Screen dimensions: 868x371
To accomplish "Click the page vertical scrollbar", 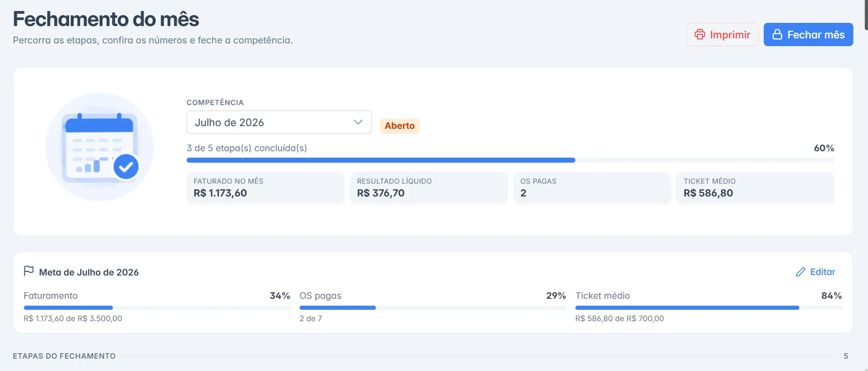I will click(866, 15).
